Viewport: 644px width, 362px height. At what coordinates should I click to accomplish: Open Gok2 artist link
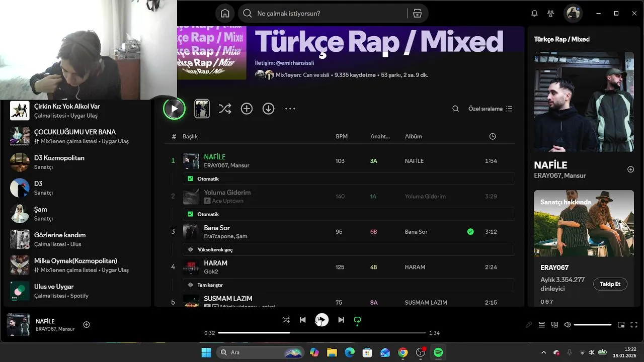pyautogui.click(x=211, y=271)
